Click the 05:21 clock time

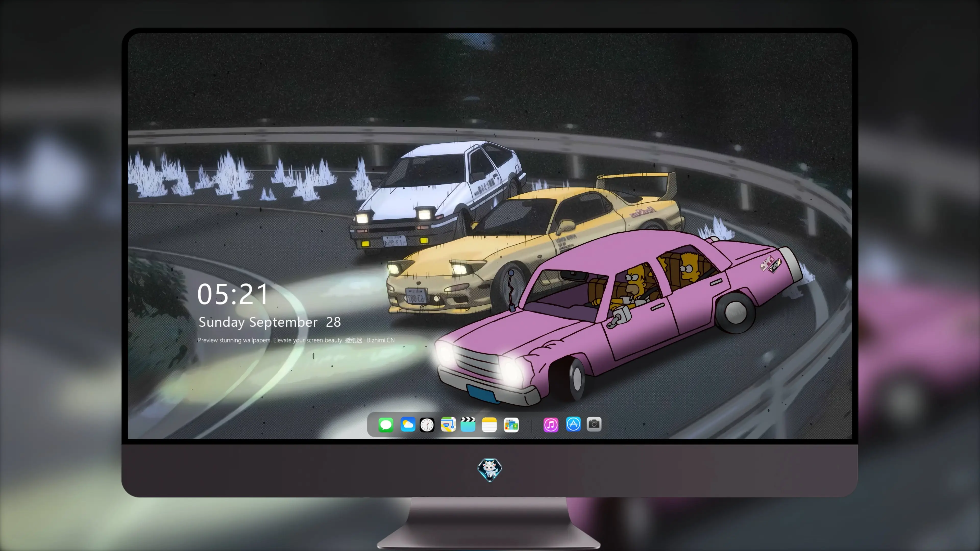pyautogui.click(x=233, y=294)
